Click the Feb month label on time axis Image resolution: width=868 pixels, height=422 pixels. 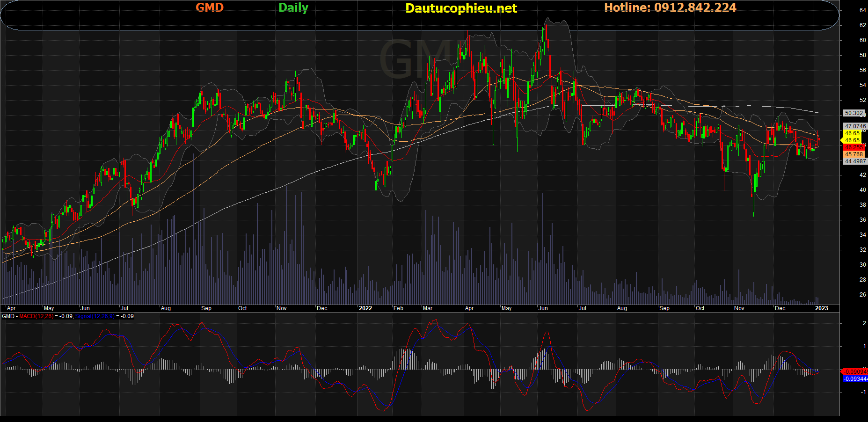[398, 308]
